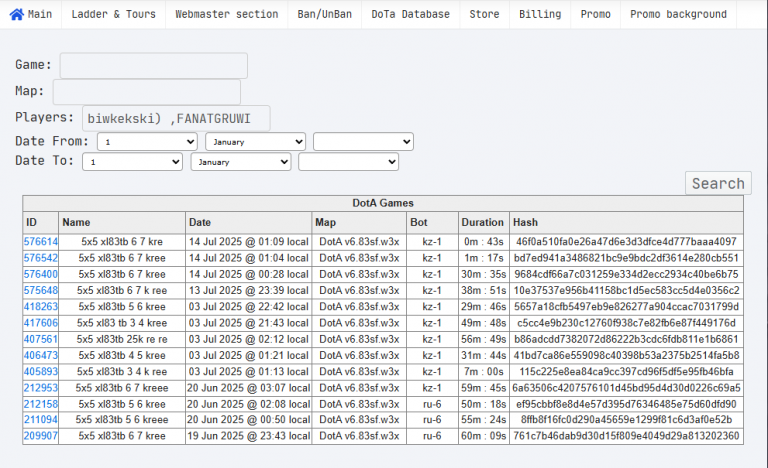Open game ID 417606
The image size is (768, 468).
pyautogui.click(x=41, y=323)
